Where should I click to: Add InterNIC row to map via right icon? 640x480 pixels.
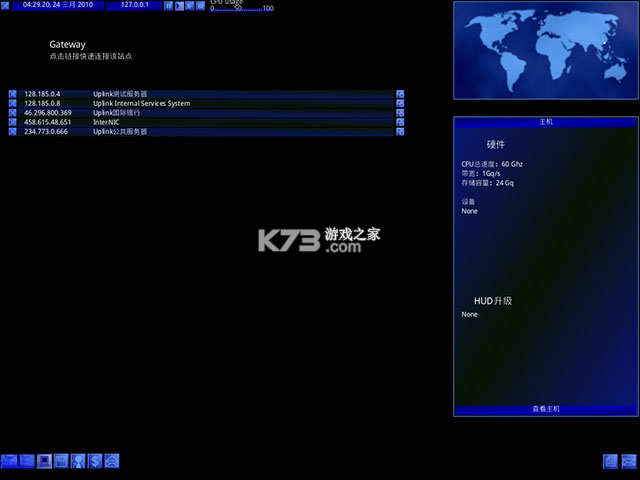400,122
